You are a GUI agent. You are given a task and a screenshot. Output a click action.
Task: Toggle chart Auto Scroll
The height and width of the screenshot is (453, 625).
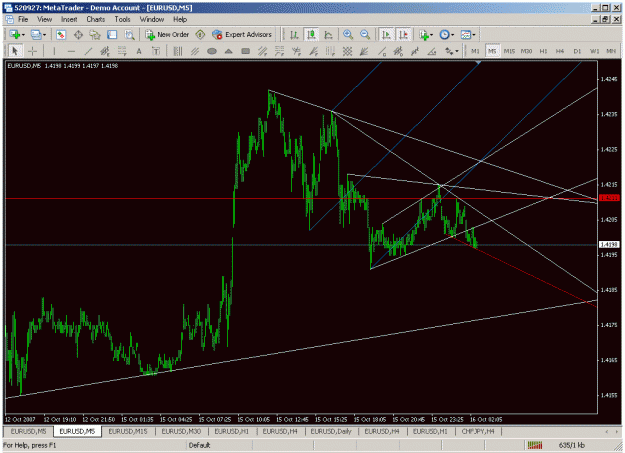point(386,35)
